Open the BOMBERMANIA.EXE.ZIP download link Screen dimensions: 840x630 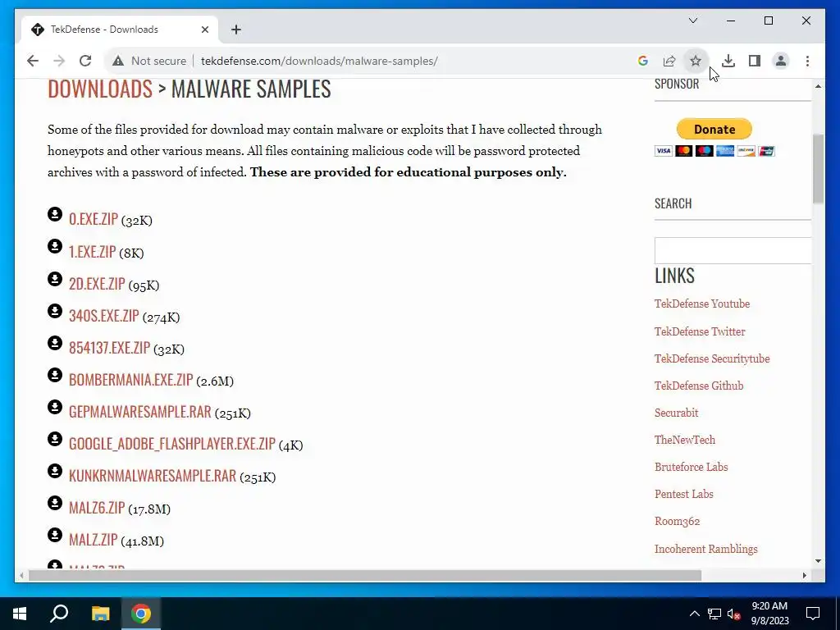[130, 380]
